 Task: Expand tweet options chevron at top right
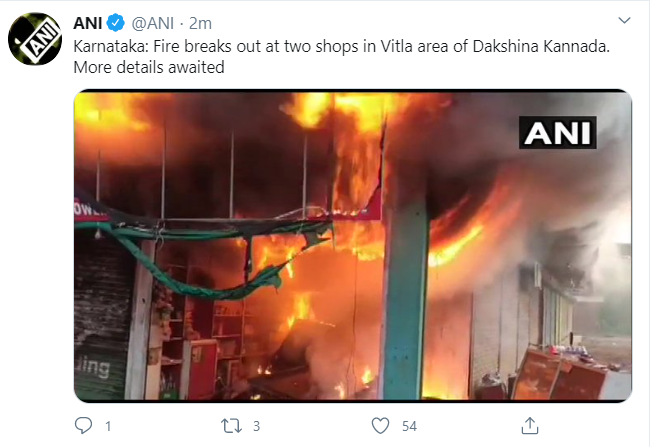(624, 20)
